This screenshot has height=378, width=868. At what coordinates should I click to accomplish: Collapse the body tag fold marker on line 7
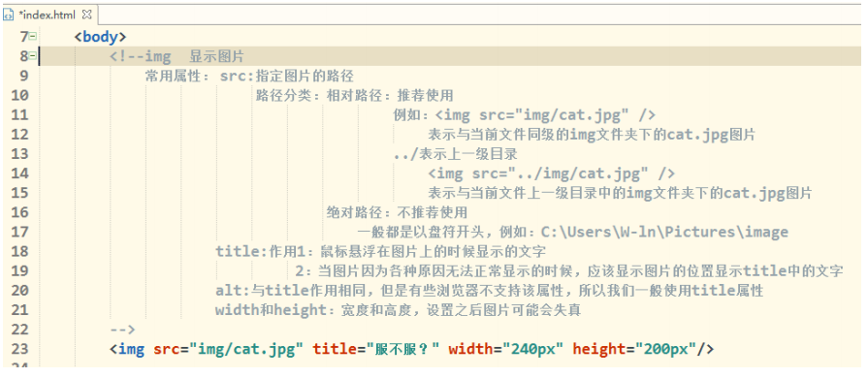[33, 37]
